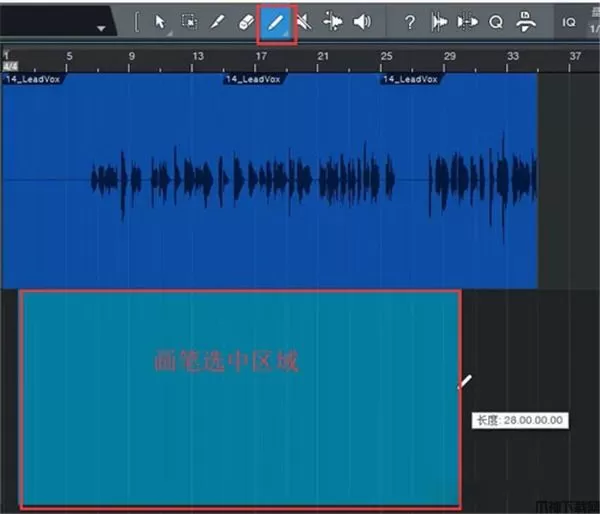Open the IQ quantize menu

569,22
